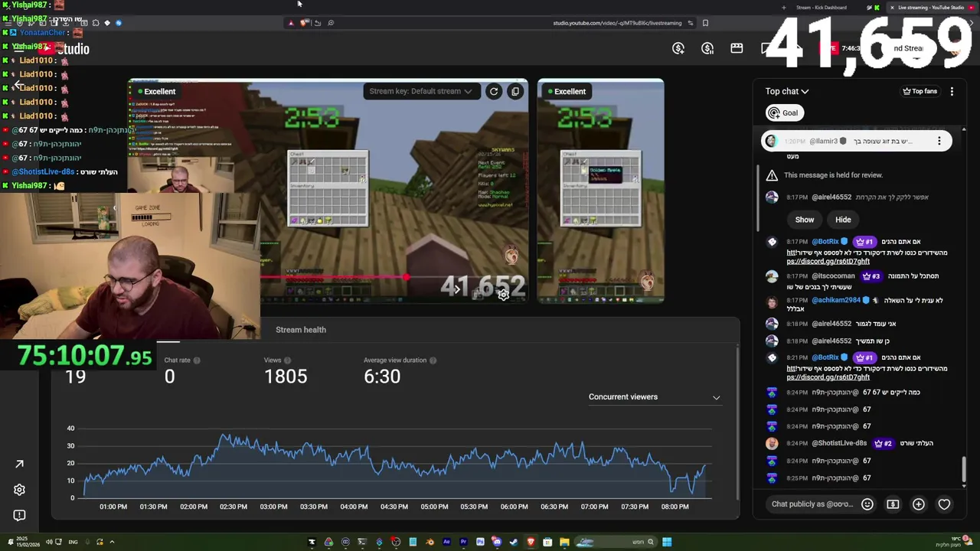Open Premiere Pro from the taskbar
Image resolution: width=980 pixels, height=551 pixels.
pos(463,542)
